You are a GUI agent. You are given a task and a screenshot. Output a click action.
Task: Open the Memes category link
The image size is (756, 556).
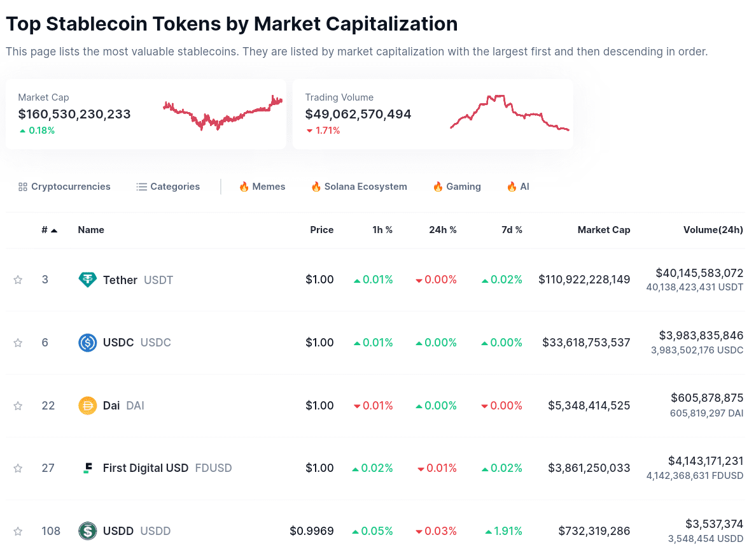262,187
